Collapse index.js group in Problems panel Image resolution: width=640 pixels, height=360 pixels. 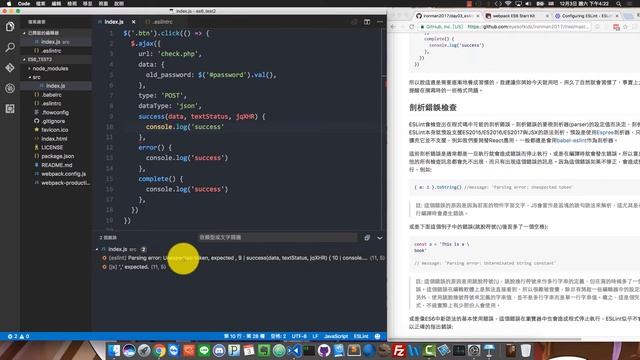(x=98, y=249)
